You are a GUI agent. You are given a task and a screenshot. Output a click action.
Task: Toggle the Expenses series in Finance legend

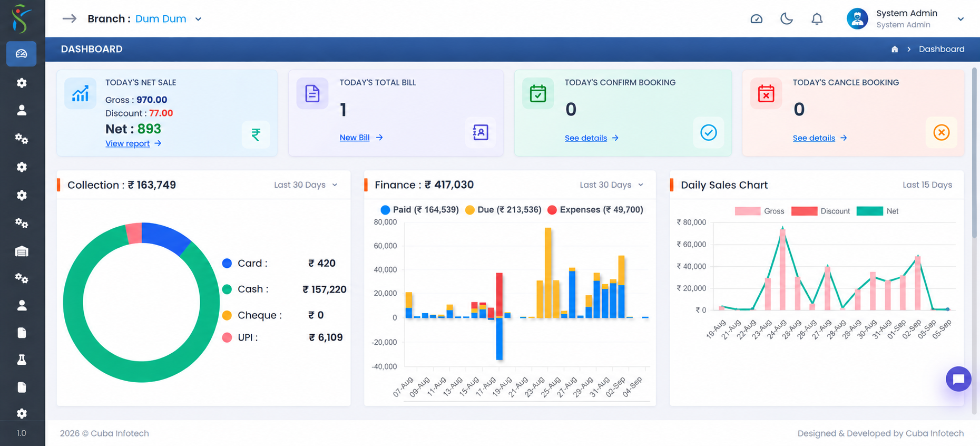pos(595,210)
